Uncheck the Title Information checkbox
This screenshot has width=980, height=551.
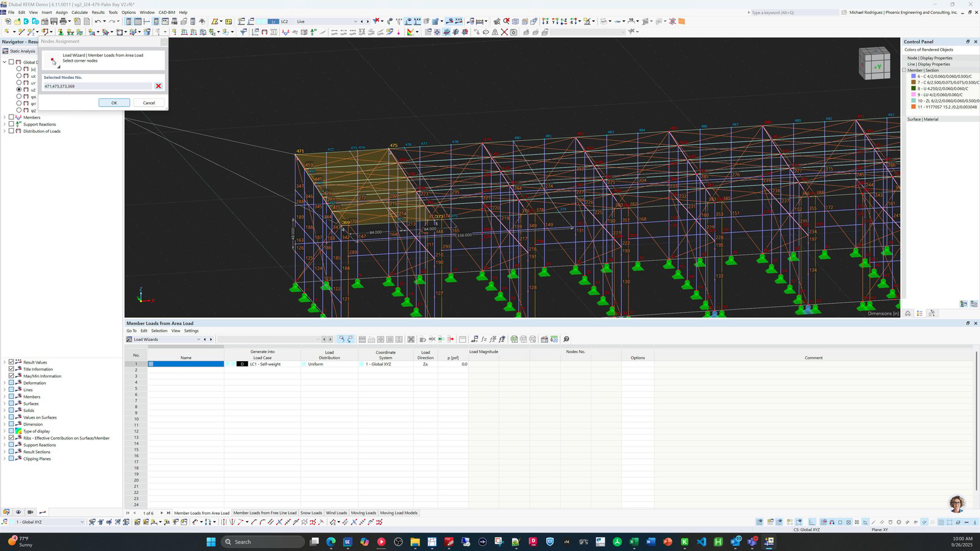[x=11, y=369]
